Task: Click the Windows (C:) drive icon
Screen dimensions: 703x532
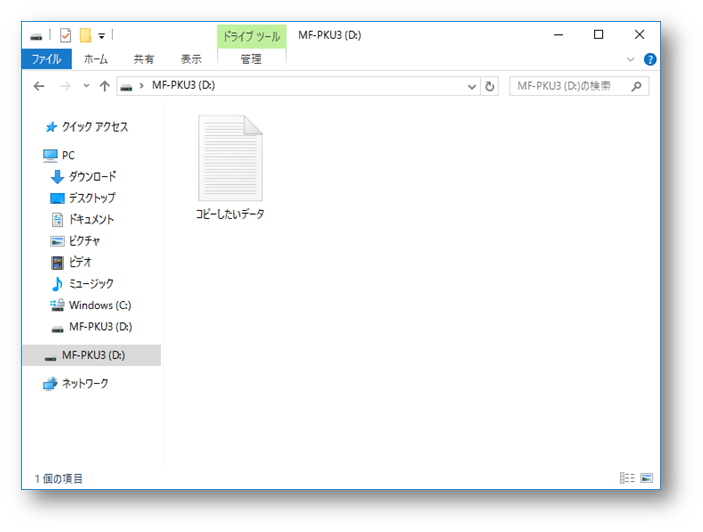Action: click(57, 305)
